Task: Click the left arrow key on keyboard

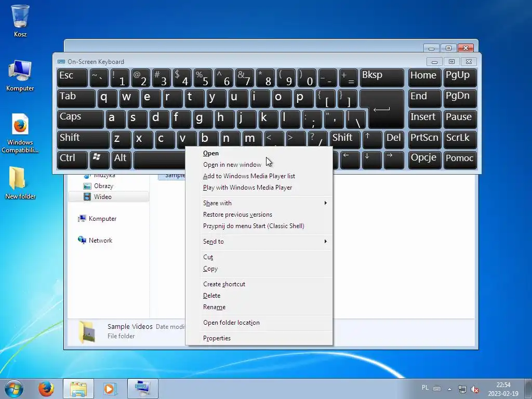Action: click(350, 160)
